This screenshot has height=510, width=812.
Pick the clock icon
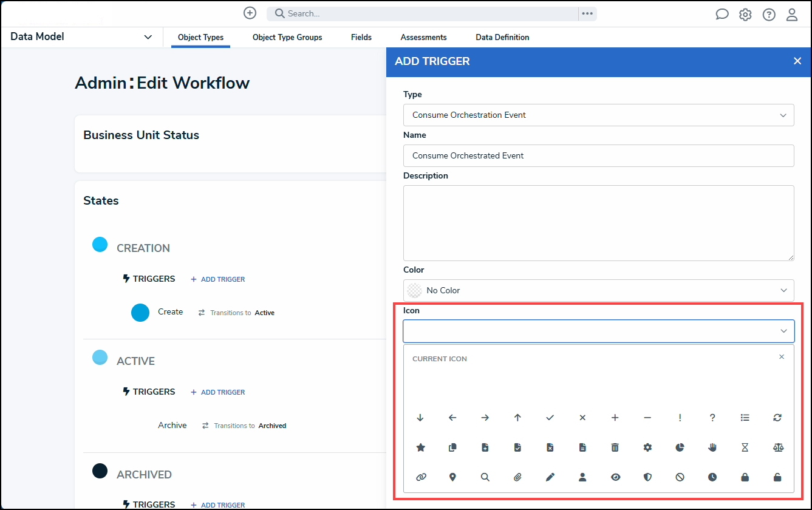(712, 477)
